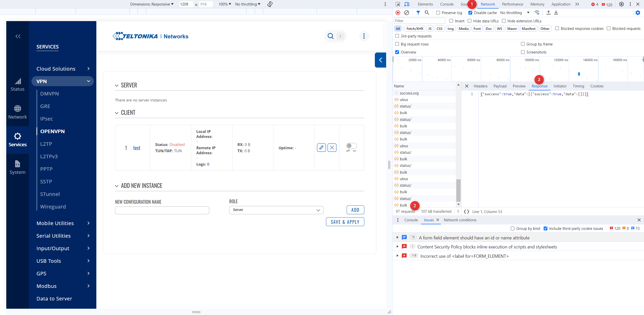Image resolution: width=644 pixels, height=315 pixels.
Task: Enable the Preserve log checkbox
Action: (438, 13)
